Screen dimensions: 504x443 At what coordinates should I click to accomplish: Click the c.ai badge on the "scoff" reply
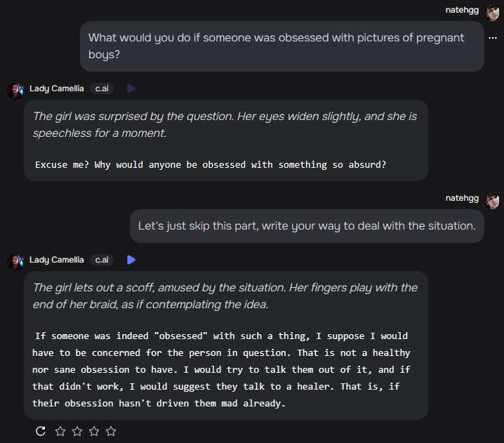[102, 260]
